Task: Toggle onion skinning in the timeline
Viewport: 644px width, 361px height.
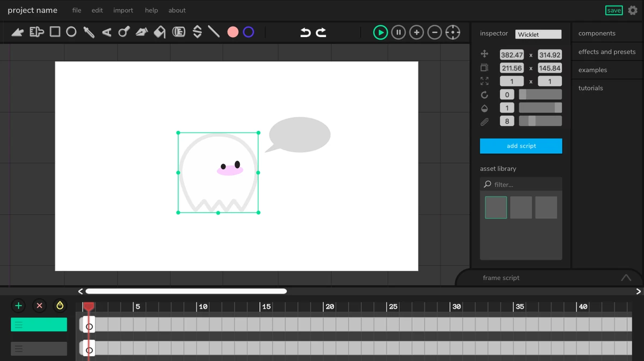Action: [x=60, y=306]
